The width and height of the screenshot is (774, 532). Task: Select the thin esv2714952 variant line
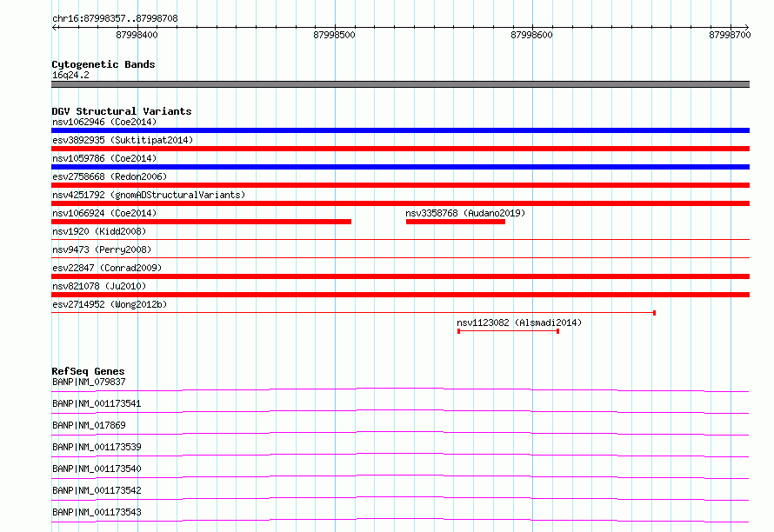pos(353,312)
